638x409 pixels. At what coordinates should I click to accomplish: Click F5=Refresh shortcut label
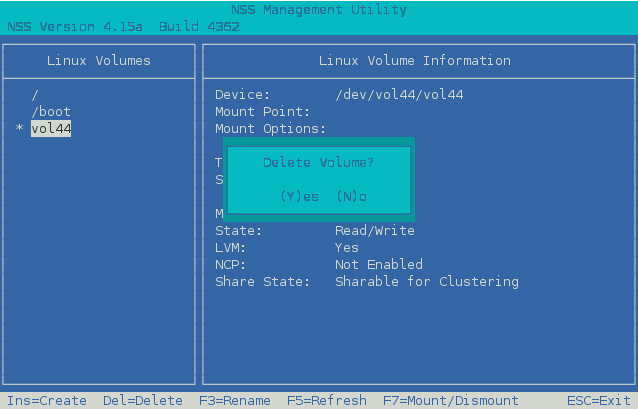(327, 400)
